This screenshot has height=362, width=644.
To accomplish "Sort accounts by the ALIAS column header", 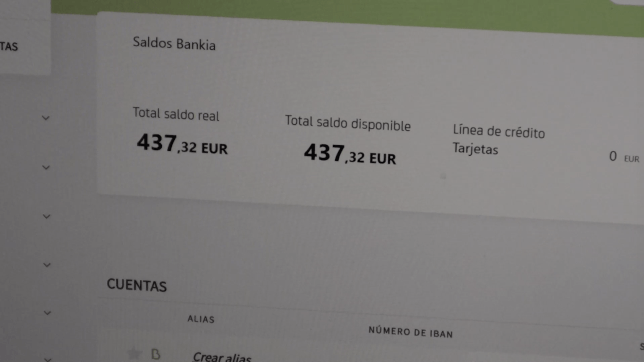I will click(x=201, y=319).
